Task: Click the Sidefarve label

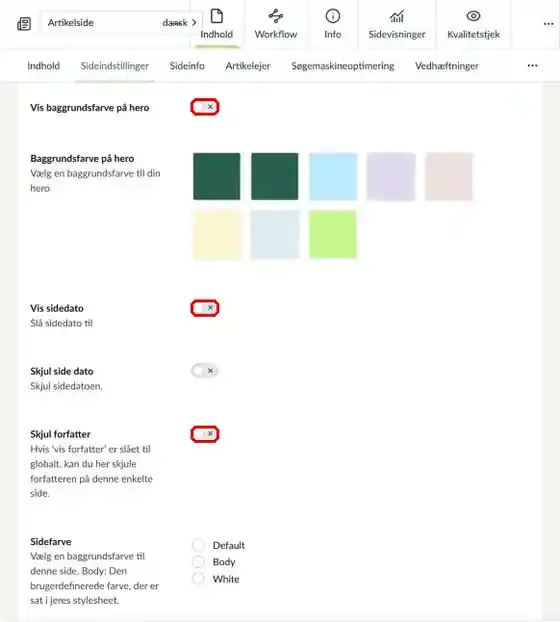Action: click(x=51, y=541)
